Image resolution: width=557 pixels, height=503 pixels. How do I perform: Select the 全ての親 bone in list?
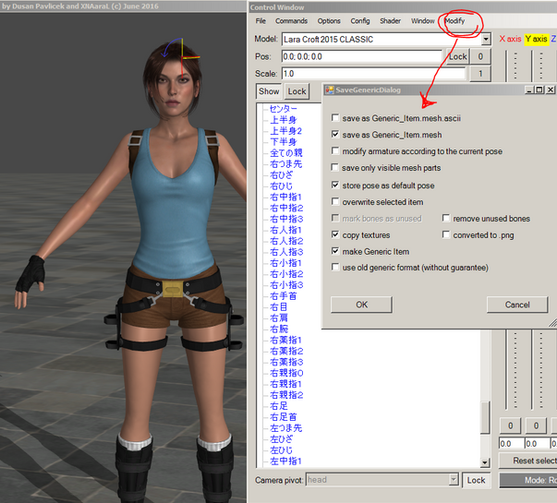(x=286, y=153)
